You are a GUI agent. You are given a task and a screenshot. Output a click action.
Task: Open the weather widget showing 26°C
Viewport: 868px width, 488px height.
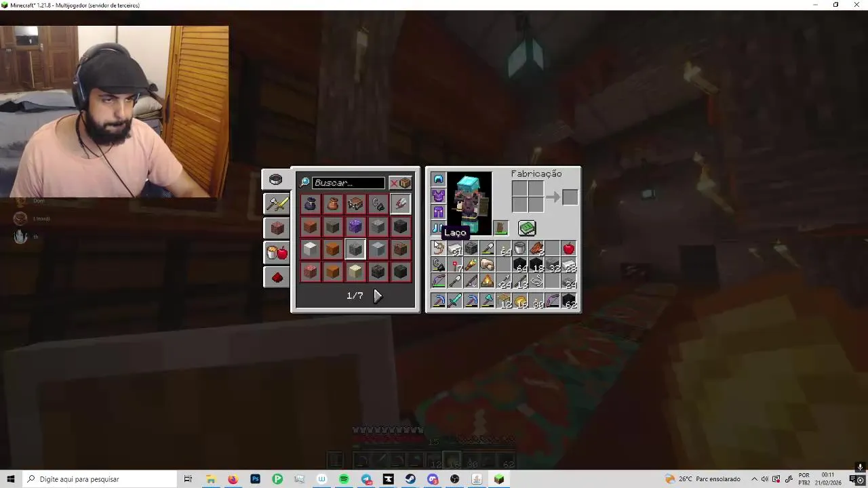point(703,479)
